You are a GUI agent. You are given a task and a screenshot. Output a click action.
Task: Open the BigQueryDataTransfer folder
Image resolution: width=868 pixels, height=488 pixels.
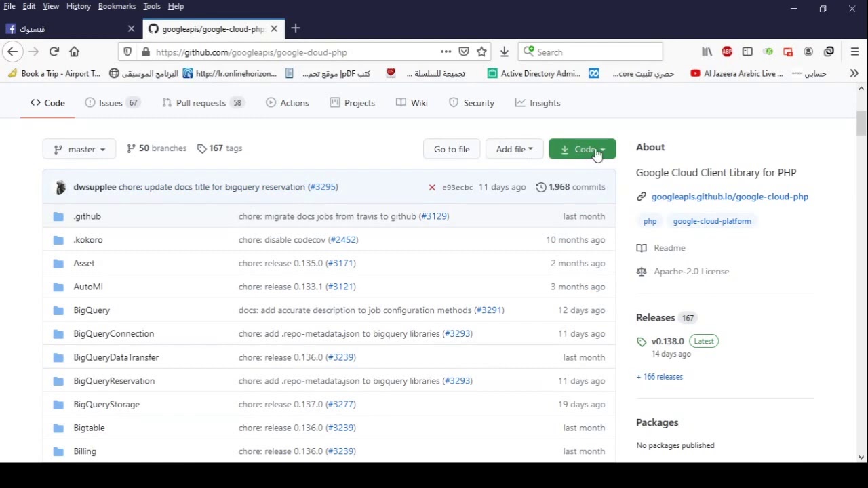click(116, 357)
